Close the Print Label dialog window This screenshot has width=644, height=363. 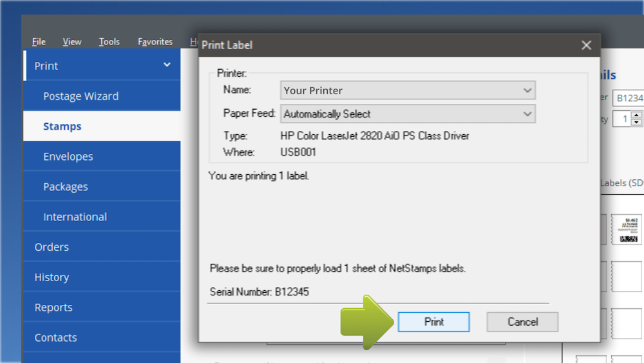586,45
